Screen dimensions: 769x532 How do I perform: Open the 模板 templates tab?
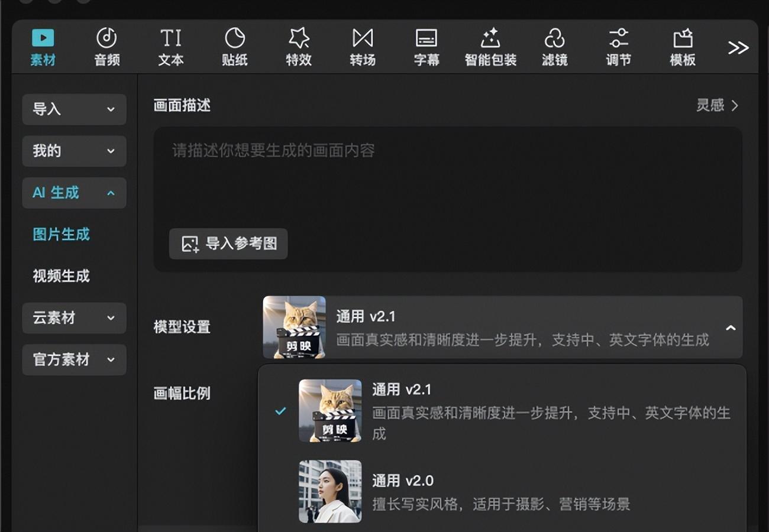(x=682, y=47)
